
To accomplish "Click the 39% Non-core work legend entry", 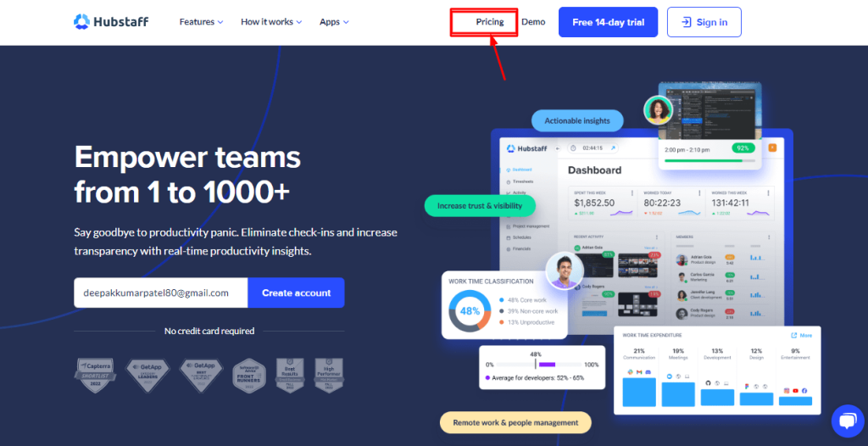I will [529, 311].
